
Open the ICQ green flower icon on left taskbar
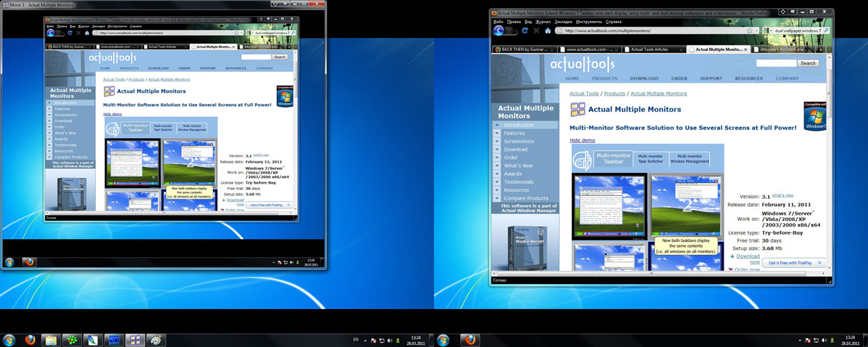tap(71, 340)
